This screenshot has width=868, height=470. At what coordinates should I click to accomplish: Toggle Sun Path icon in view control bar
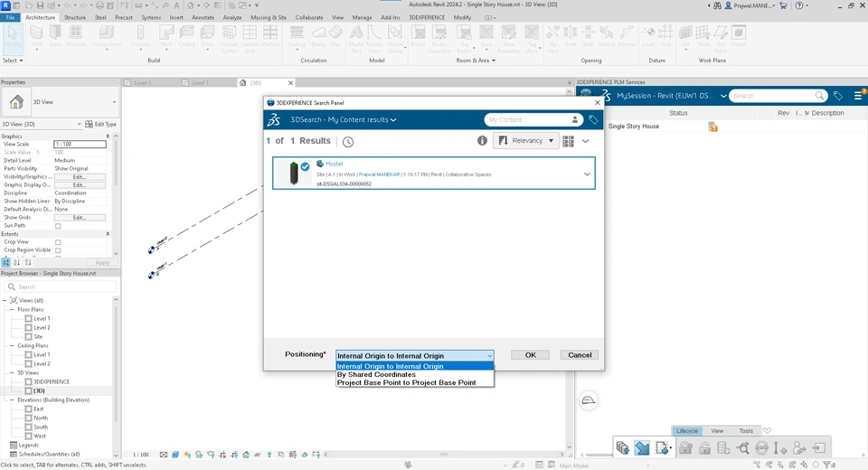(187, 455)
